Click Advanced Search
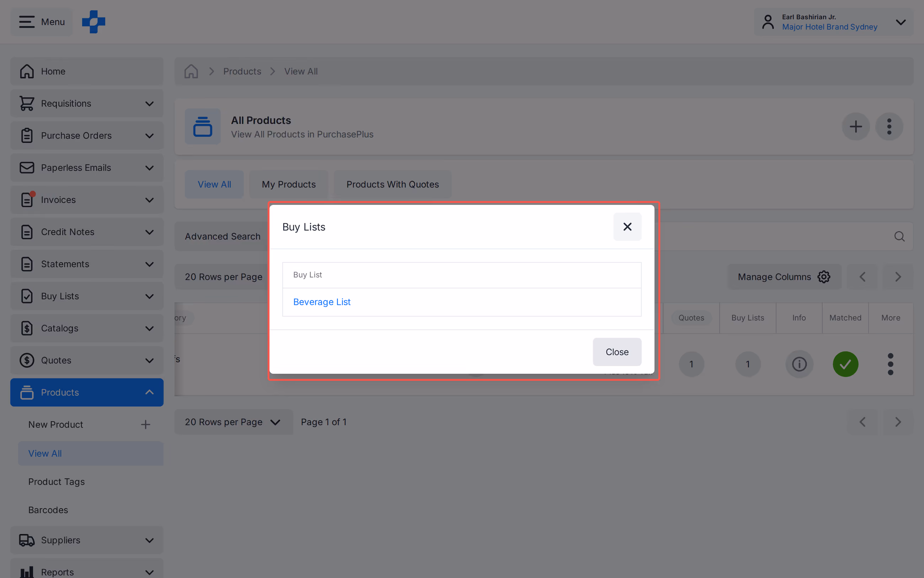 [222, 236]
